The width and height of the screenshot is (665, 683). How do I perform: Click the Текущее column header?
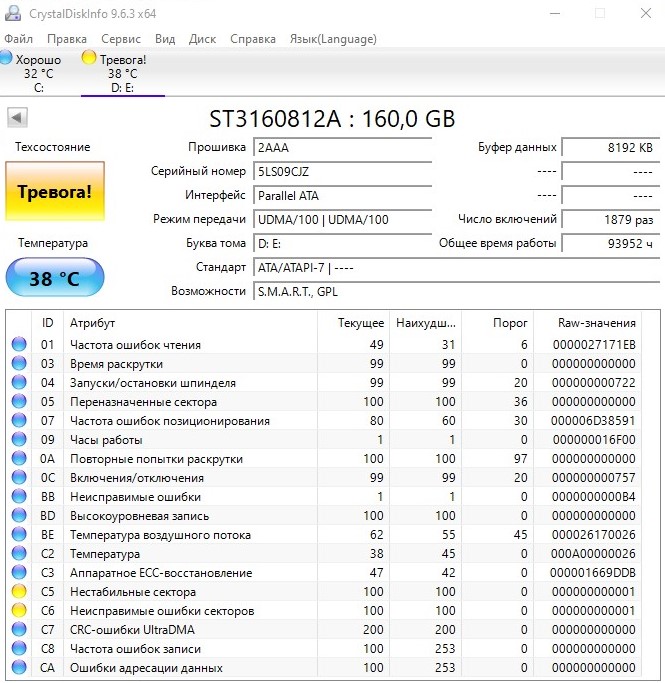[x=354, y=323]
